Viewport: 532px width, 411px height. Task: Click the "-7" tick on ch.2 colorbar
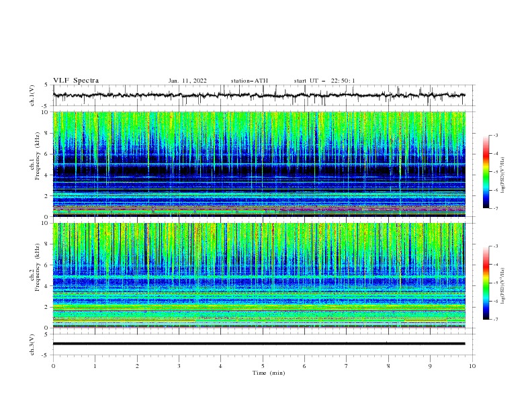[496, 319]
